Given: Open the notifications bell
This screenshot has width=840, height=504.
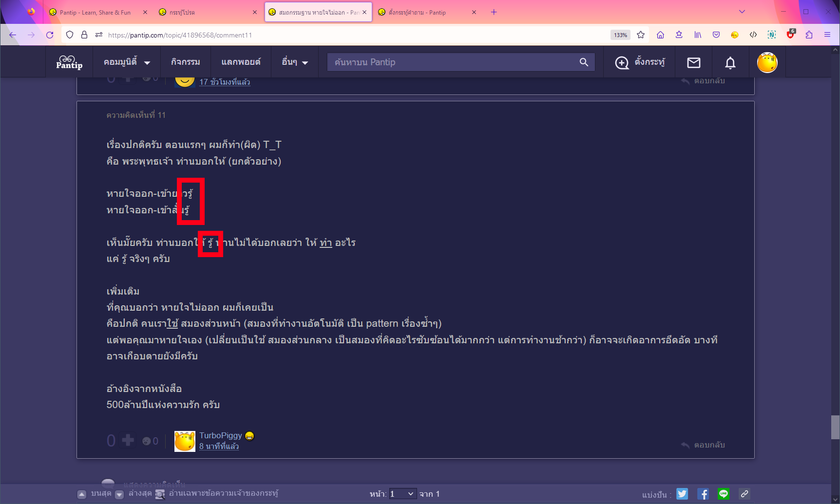Looking at the screenshot, I should pyautogui.click(x=730, y=62).
